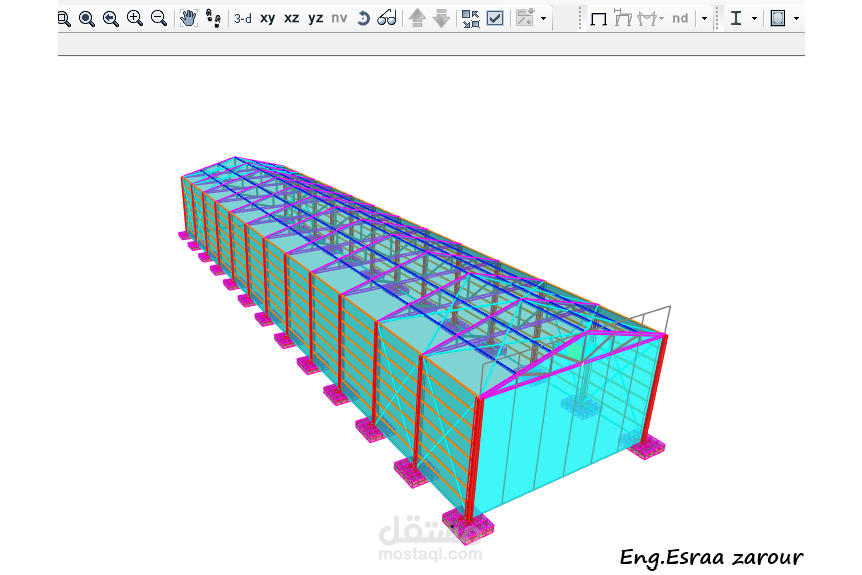This screenshot has height=575, width=862.
Task: Click Show Deformed Shape icon
Action: click(x=622, y=19)
